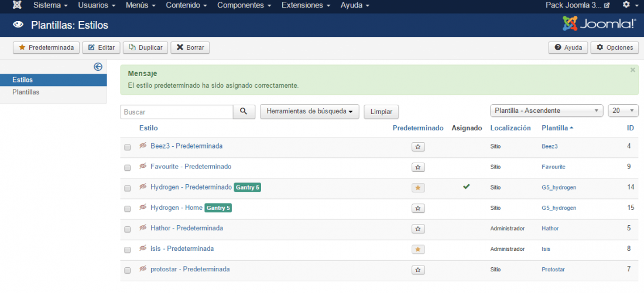Screen dimensions: 644x293
Task: Click the green assigned checkmark for Hydrogen
Action: click(x=466, y=187)
